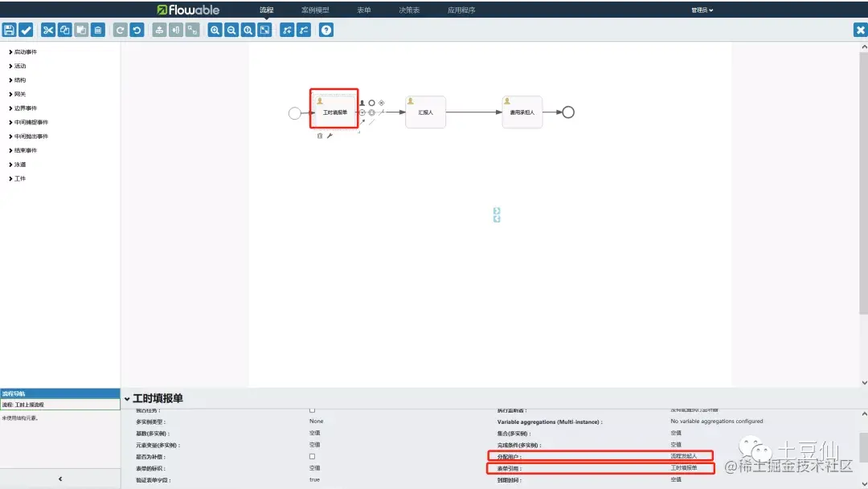The height and width of the screenshot is (489, 868).
Task: Zoom out using the minus magnifier icon
Action: tap(231, 30)
